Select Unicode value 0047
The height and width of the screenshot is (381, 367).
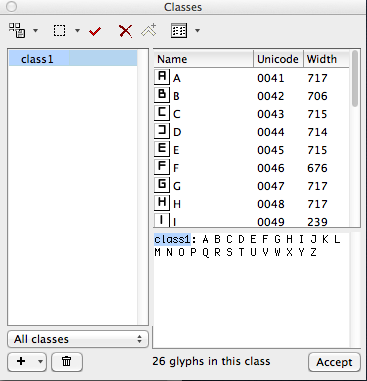point(271,186)
